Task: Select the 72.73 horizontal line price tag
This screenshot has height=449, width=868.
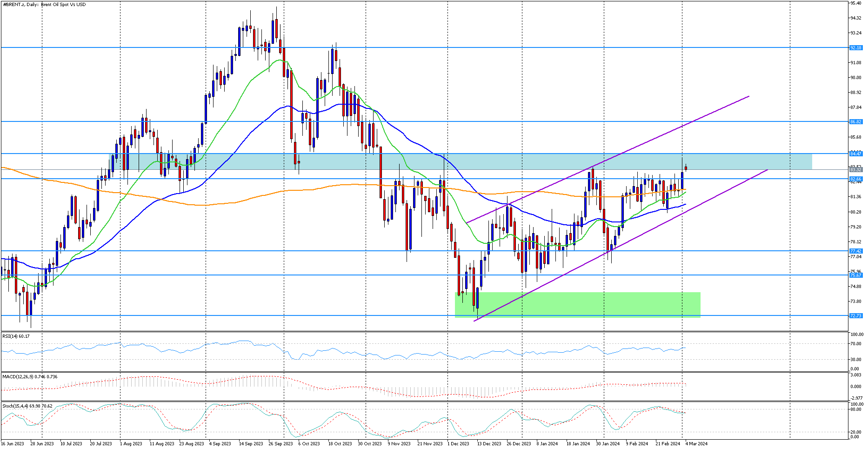Action: [856, 315]
